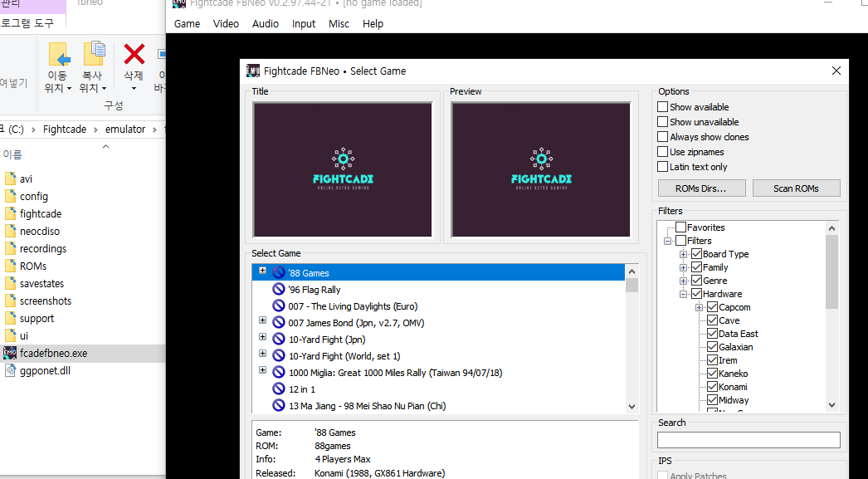The height and width of the screenshot is (479, 868).
Task: Click the status icon beside 10-Yard Fight (Jpn)
Action: coord(279,339)
